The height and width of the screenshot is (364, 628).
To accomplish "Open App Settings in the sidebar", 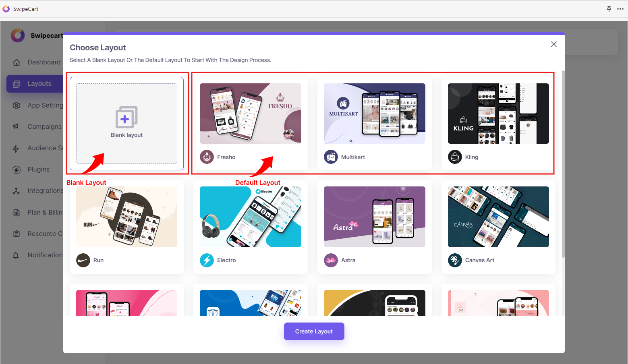I will (17, 105).
